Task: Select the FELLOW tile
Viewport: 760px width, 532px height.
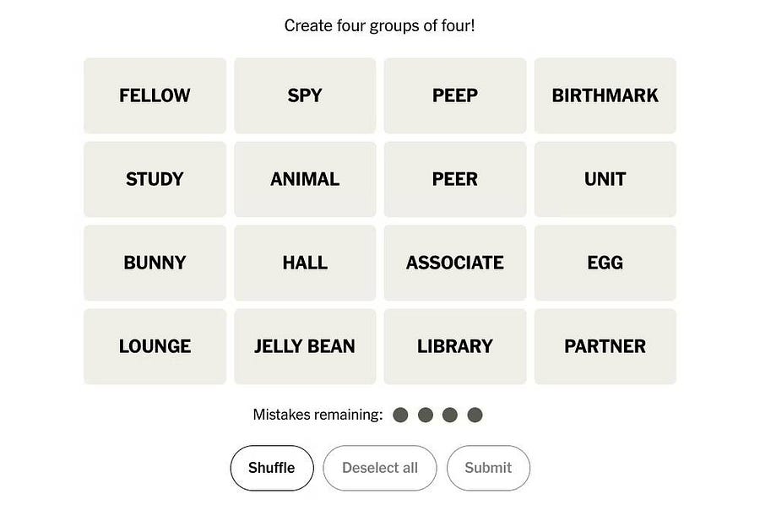Action: 155,95
